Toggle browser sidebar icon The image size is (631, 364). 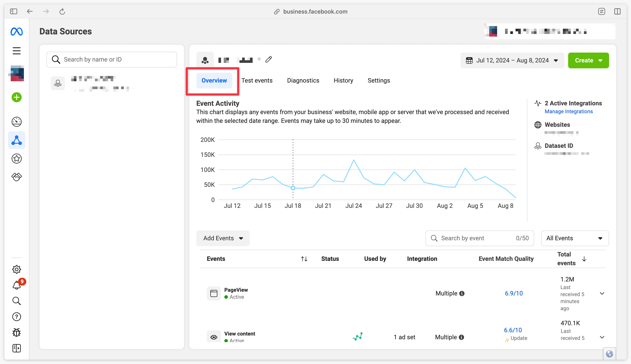click(14, 12)
